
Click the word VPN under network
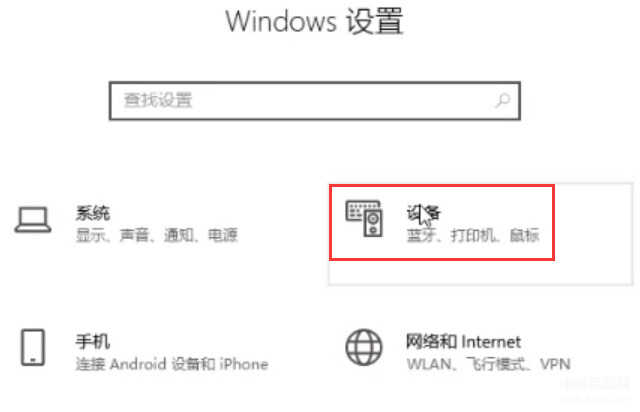coord(555,364)
